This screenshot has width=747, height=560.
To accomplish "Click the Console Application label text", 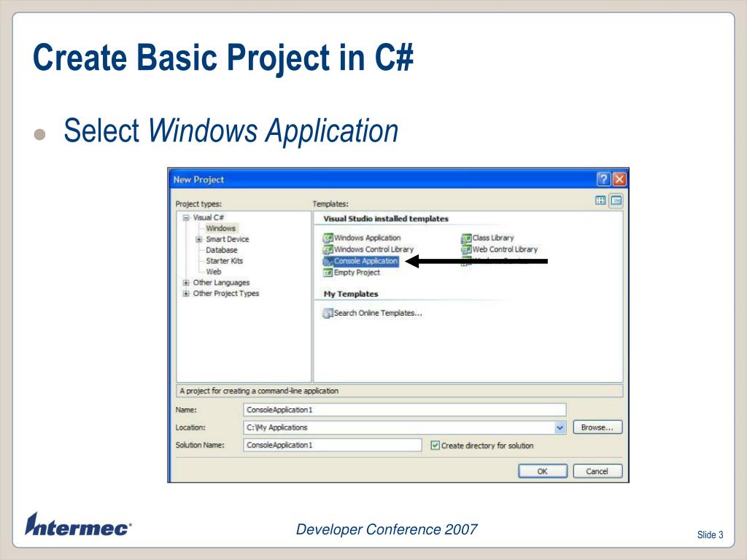I will point(366,261).
